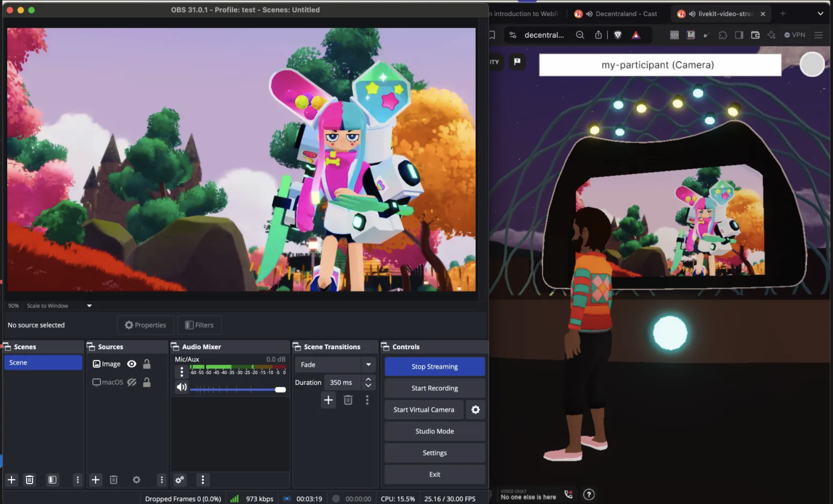This screenshot has width=833, height=504.
Task: Show the macOS source via crossed eye
Action: pos(131,382)
